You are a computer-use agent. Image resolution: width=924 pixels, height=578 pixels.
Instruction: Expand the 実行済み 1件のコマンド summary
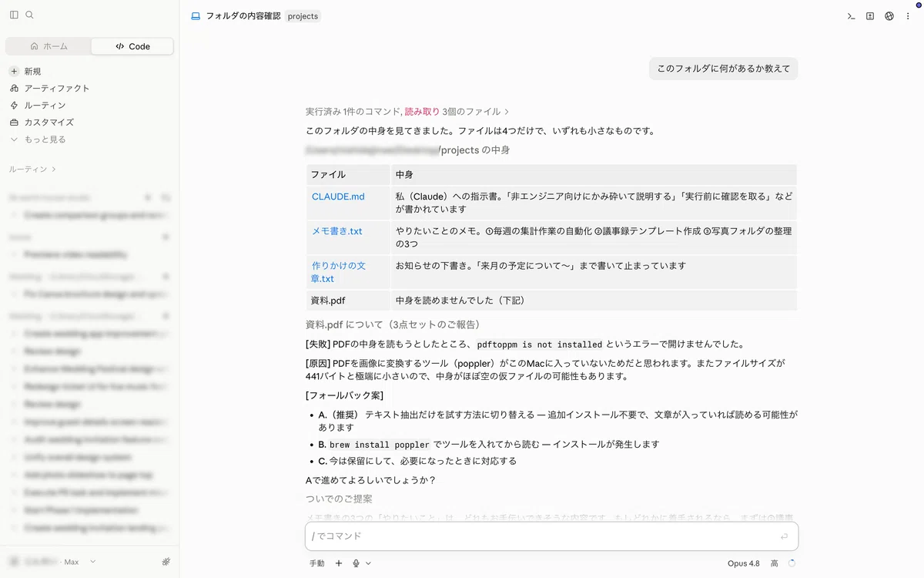[407, 112]
